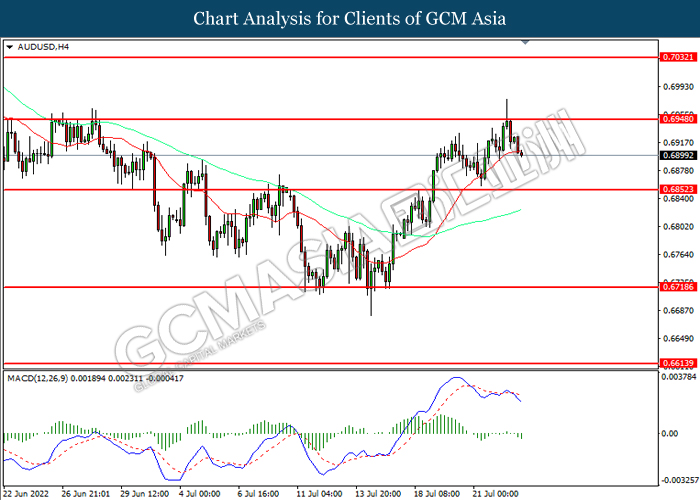This screenshot has height=500, width=700.
Task: Select the 0.67186 red level label
Action: (x=678, y=287)
